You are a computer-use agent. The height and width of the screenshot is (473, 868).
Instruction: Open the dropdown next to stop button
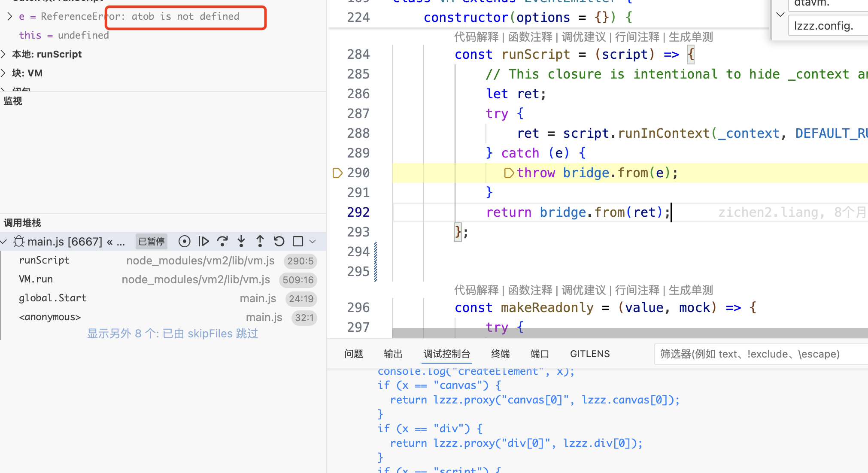pos(313,242)
